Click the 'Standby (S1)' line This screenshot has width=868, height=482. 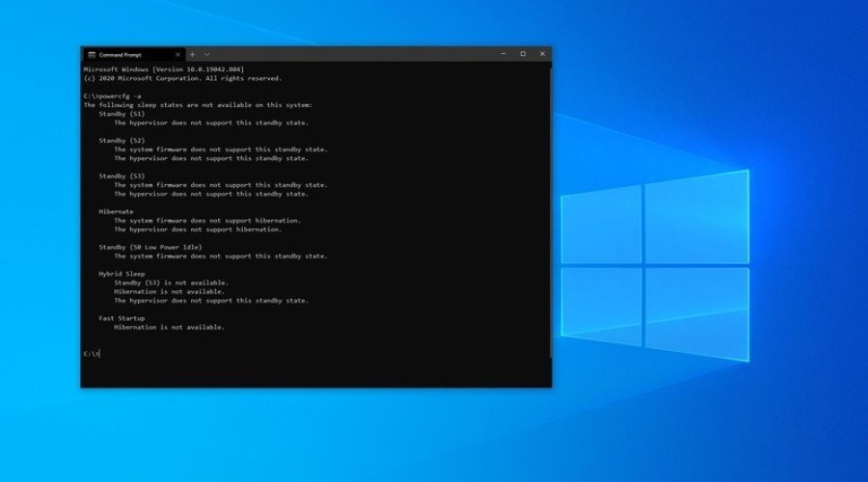click(122, 114)
